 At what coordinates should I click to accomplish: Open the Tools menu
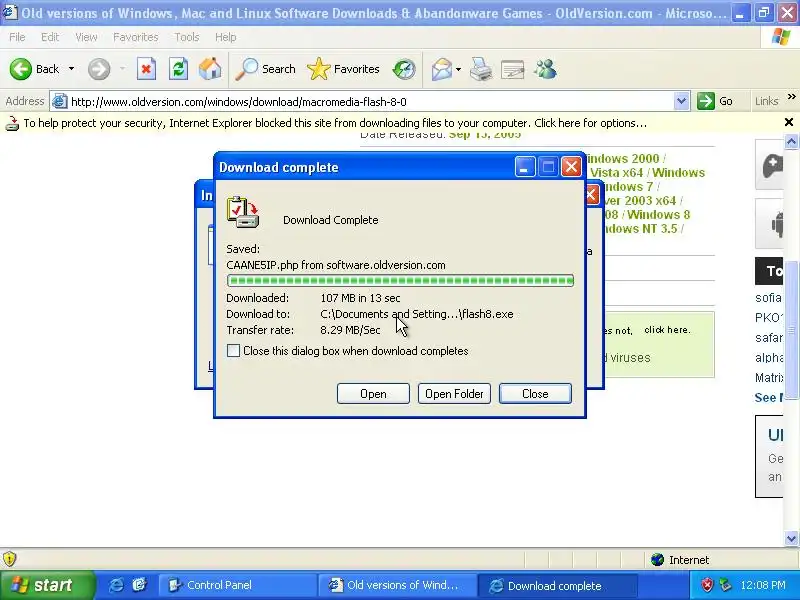coord(187,37)
